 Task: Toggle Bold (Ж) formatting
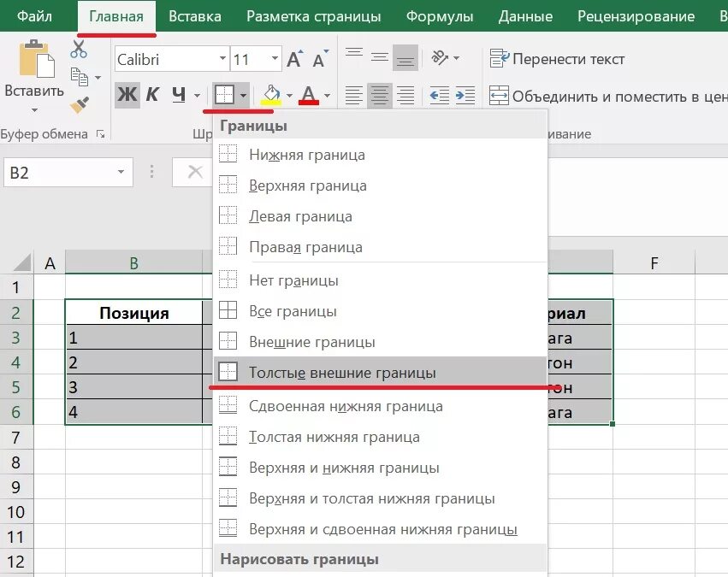tap(127, 95)
